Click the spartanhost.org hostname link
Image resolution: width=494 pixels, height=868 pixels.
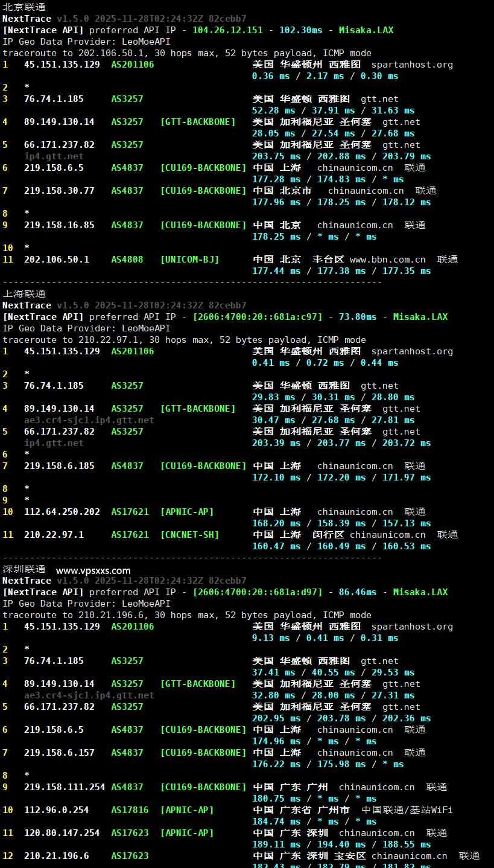pos(412,65)
